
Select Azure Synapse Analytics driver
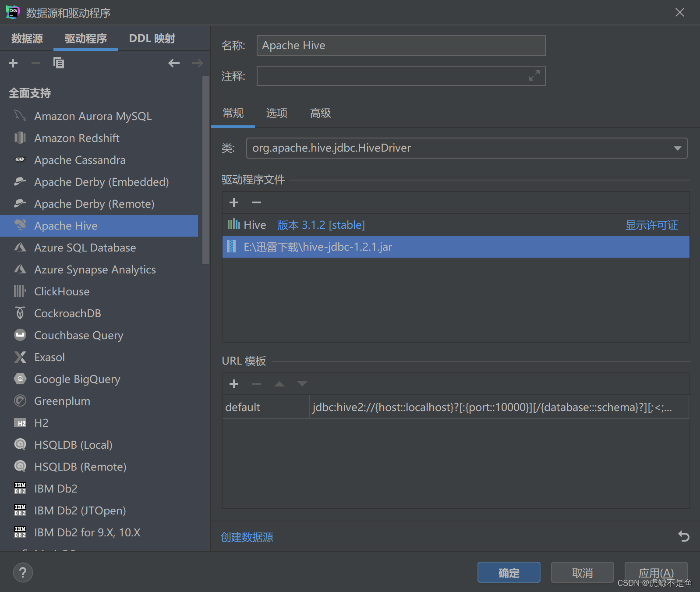point(99,269)
